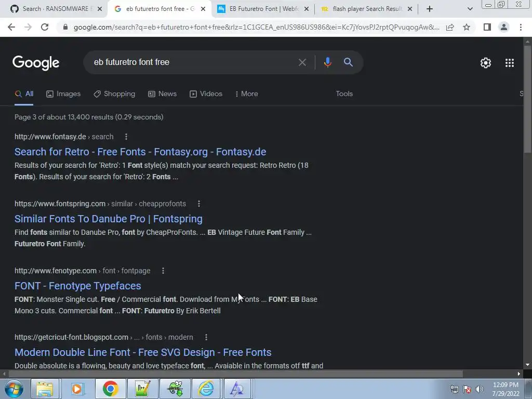Open options for getcricut-font.blogspot.com result
The width and height of the screenshot is (532, 399).
[206, 337]
